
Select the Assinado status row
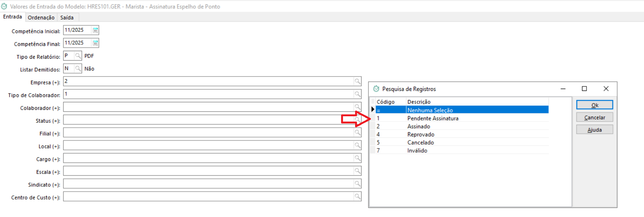419,126
